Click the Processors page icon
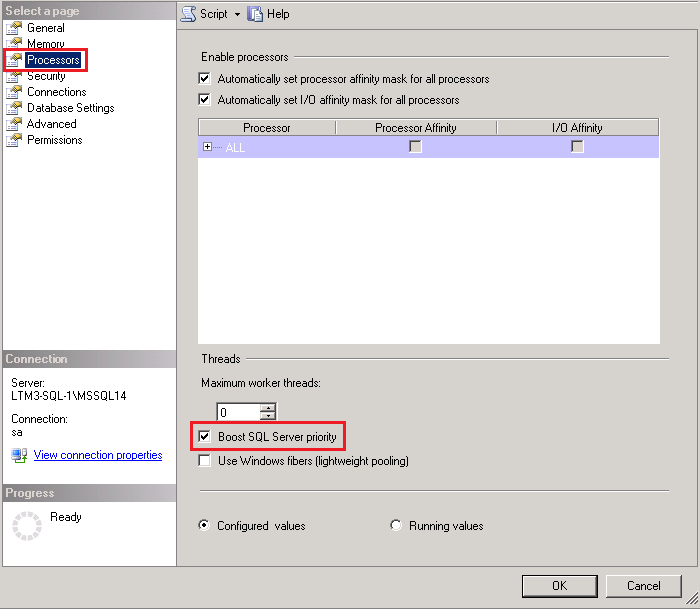 pos(14,59)
